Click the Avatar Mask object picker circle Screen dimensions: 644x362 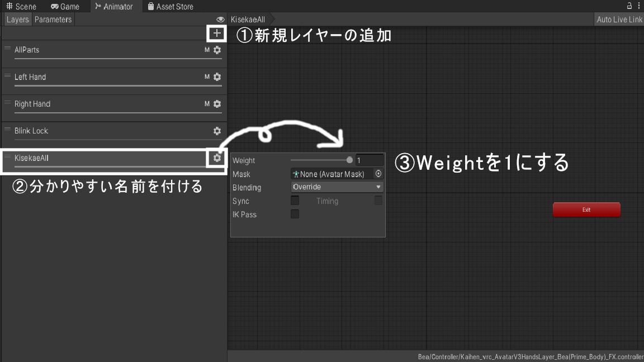click(378, 174)
